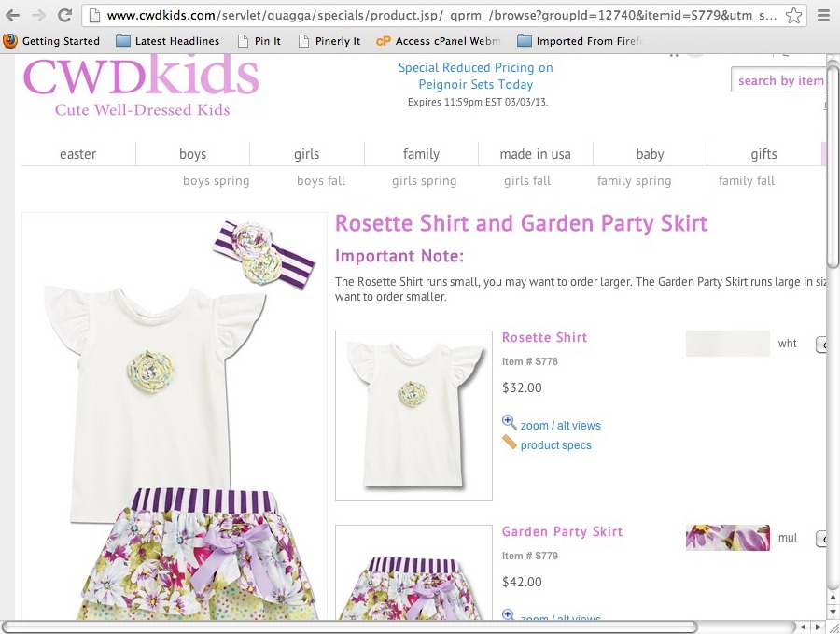Click the scroll down arrow
840x634 pixels.
[x=833, y=612]
